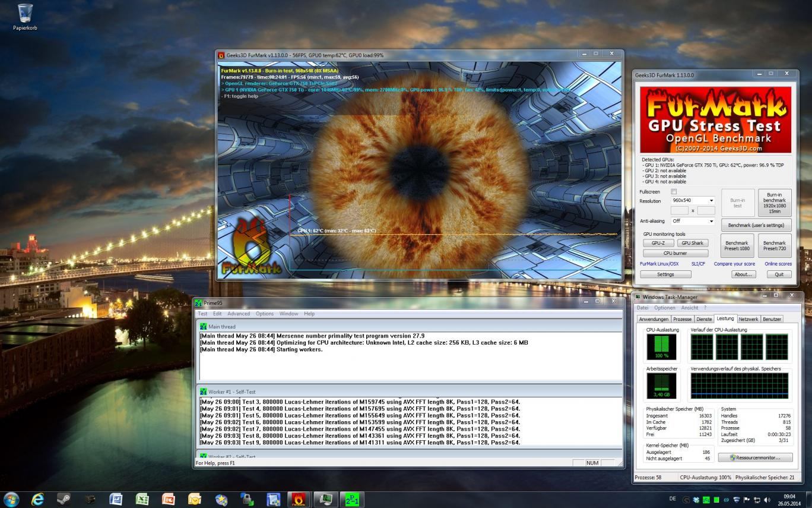This screenshot has height=508, width=812.
Task: Click the Task Manager title bar icon
Action: pyautogui.click(x=638, y=297)
